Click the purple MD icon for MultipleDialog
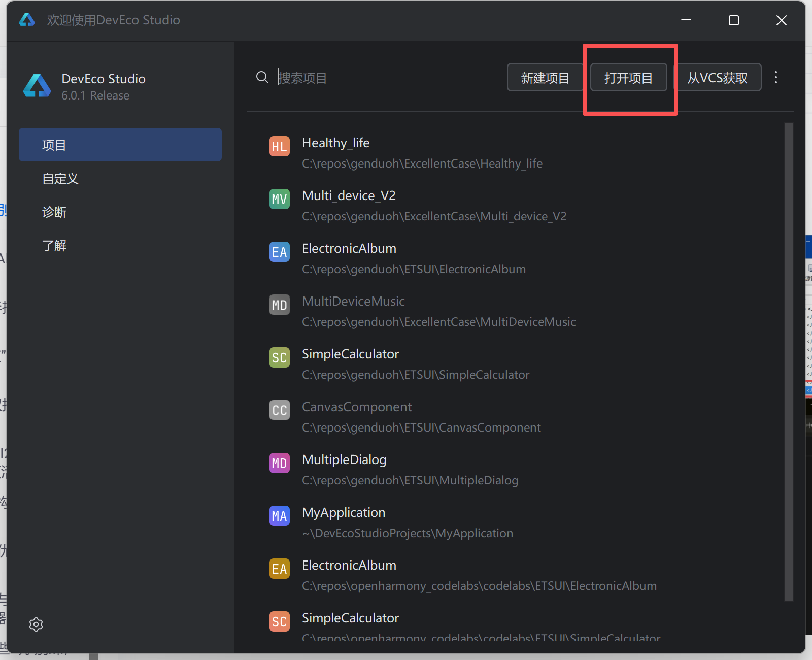 [279, 463]
